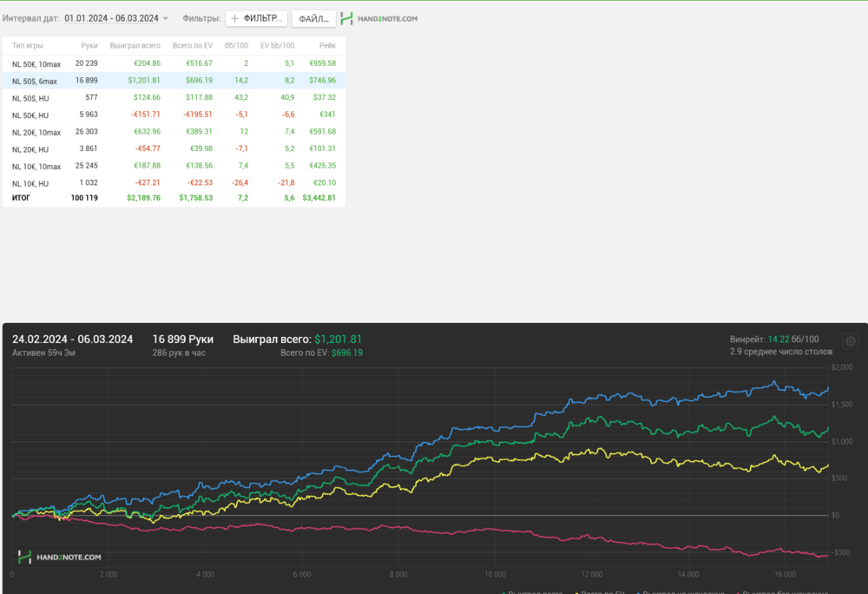
Task: Click the Всего по EV: $696.19 chart label
Action: (322, 353)
